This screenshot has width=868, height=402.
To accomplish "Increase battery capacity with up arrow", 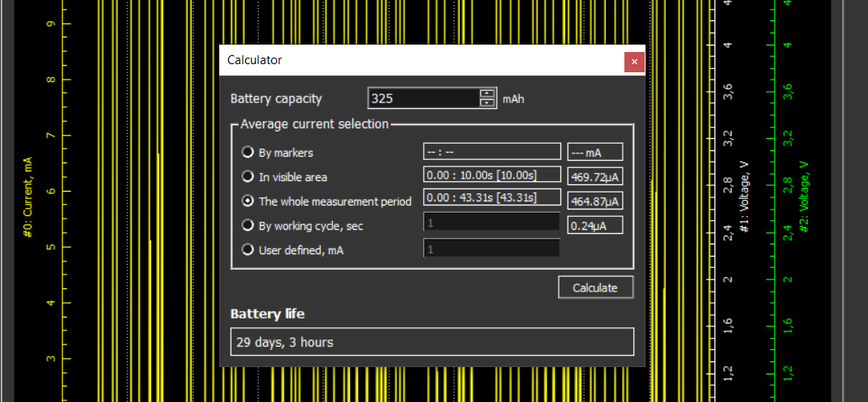I will [x=487, y=93].
